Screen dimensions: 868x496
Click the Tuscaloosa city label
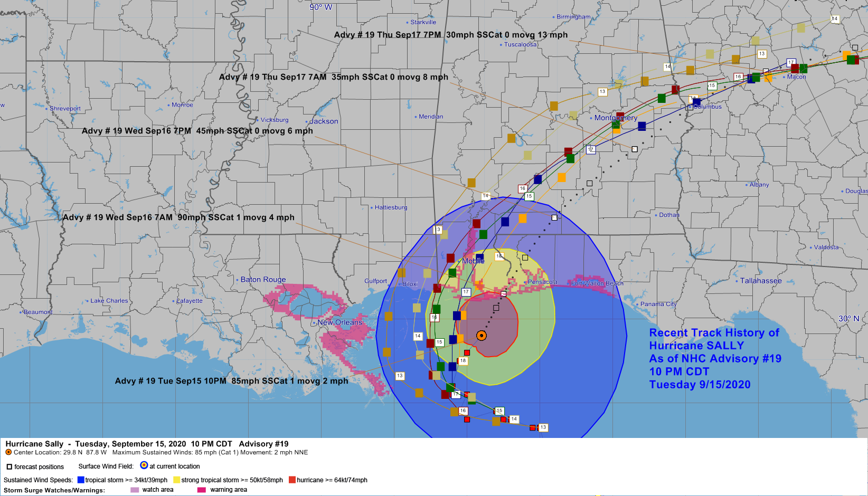[x=520, y=44]
